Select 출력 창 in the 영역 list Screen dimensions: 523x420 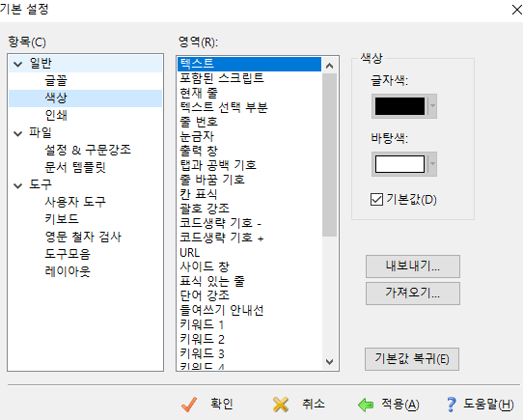(x=250, y=151)
